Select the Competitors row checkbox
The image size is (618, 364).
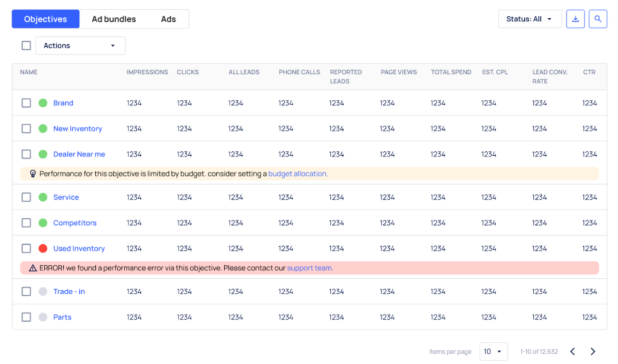[26, 223]
